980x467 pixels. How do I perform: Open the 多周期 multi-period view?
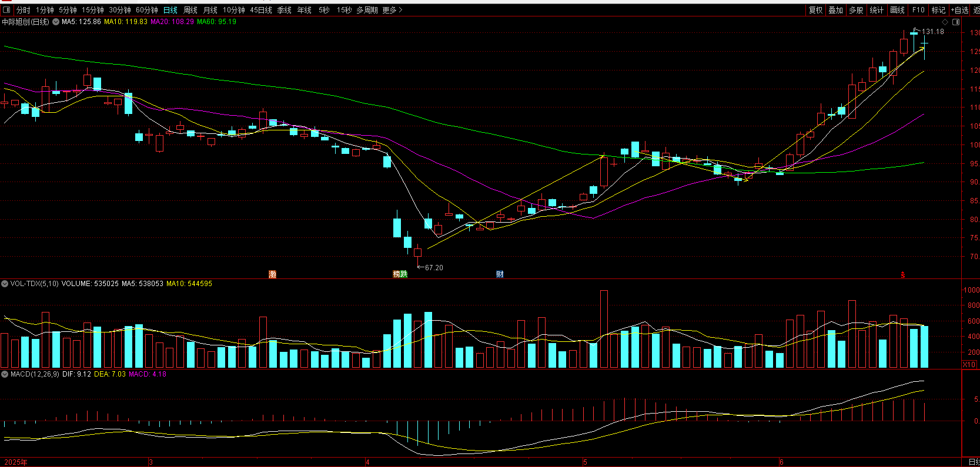[367, 10]
